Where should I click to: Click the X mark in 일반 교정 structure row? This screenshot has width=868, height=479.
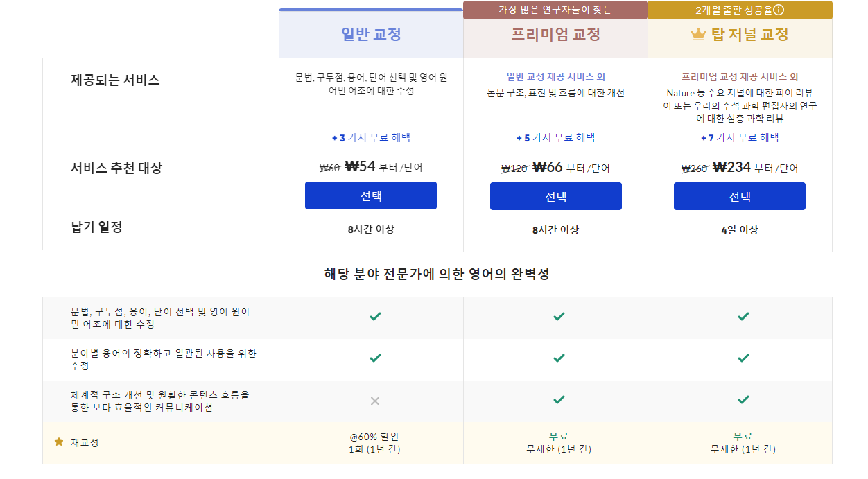[x=374, y=401]
